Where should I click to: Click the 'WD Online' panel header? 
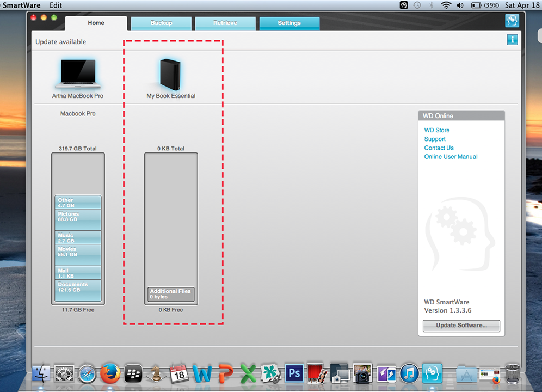point(461,116)
